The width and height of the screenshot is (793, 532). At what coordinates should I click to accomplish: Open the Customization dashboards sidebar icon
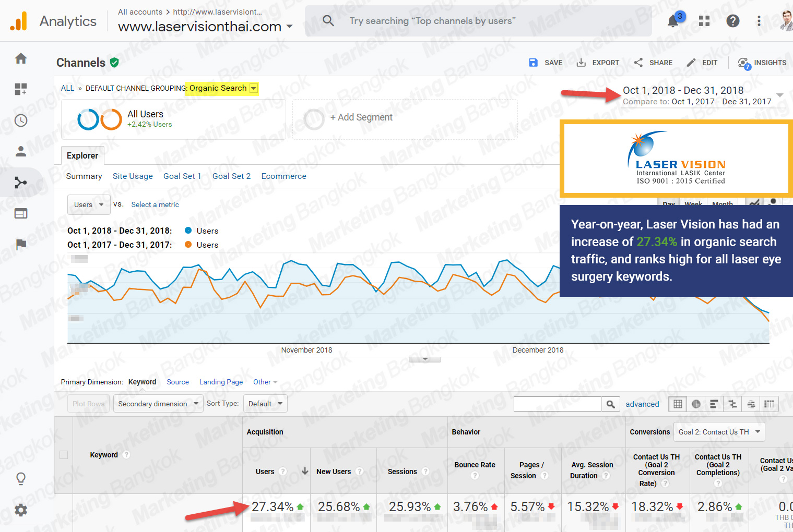point(21,89)
